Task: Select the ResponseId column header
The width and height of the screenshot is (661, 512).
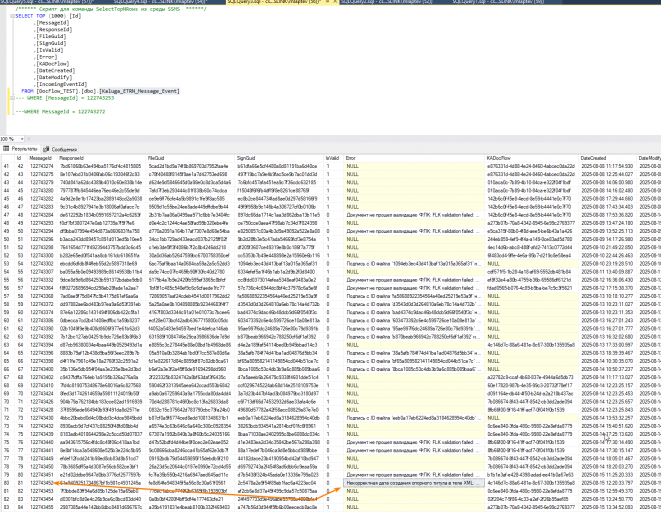Action: pos(102,158)
